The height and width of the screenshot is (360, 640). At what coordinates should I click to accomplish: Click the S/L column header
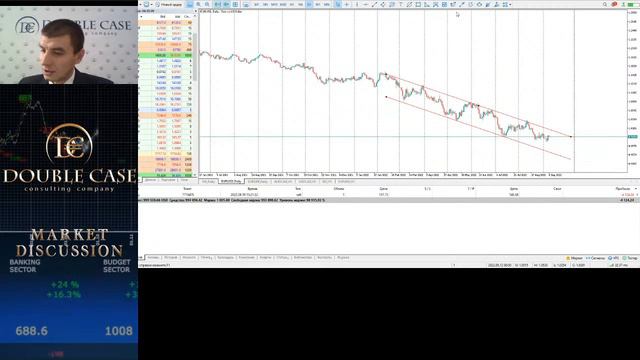[x=427, y=189]
